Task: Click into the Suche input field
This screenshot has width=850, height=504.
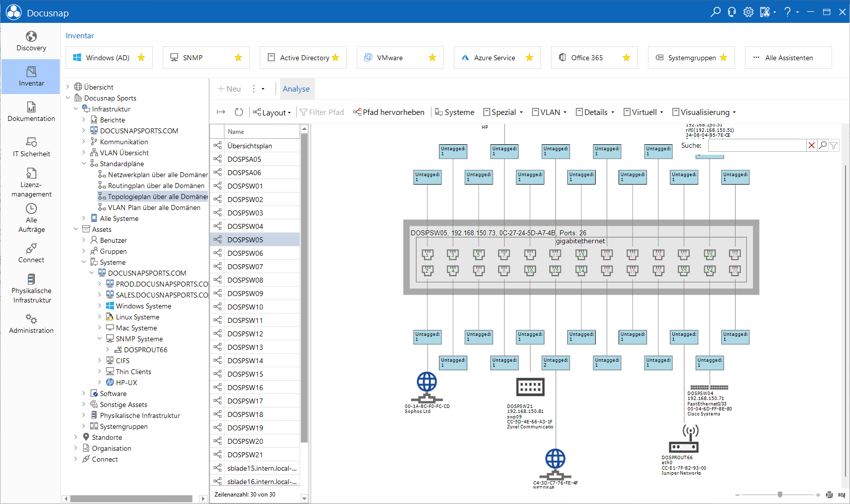Action: point(757,145)
